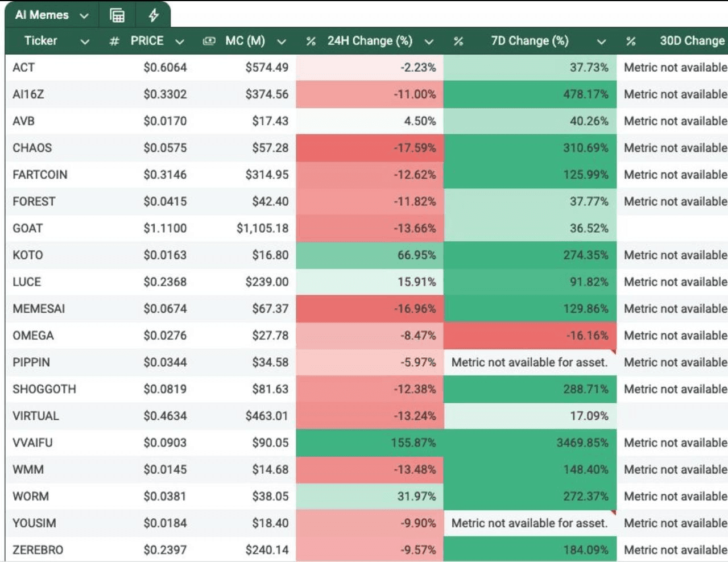Select the KOTO 24H change 66.95% cell
Screen dimensions: 728x562
(x=370, y=255)
